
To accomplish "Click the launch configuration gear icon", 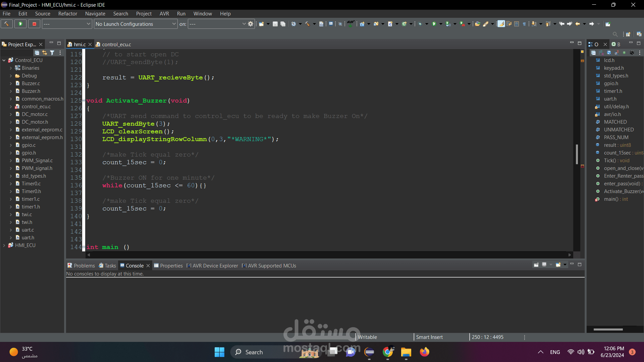I will point(251,24).
